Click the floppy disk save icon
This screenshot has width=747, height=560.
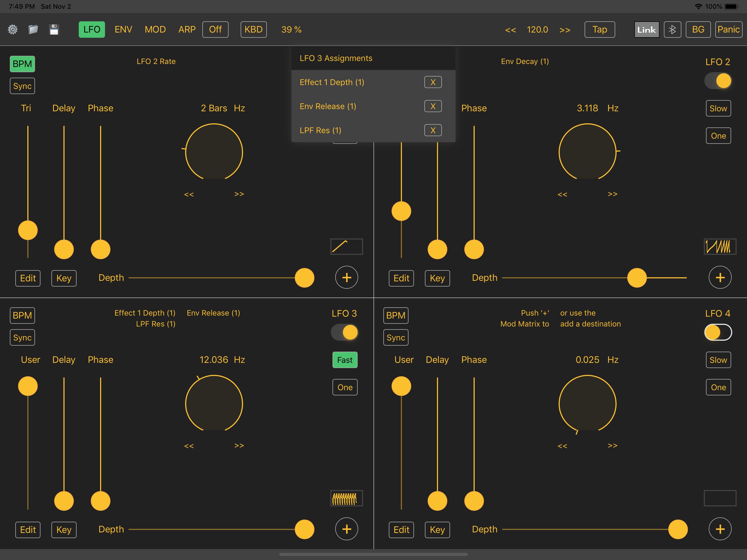54,30
